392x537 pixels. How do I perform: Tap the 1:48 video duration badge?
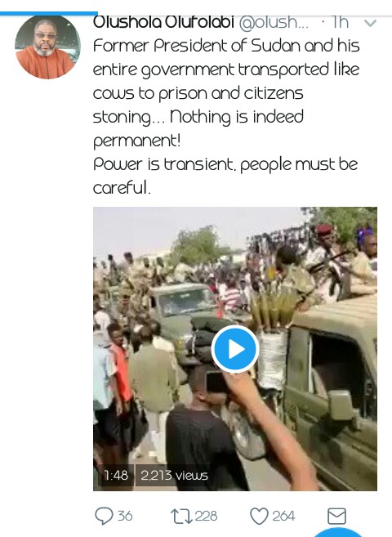(116, 475)
